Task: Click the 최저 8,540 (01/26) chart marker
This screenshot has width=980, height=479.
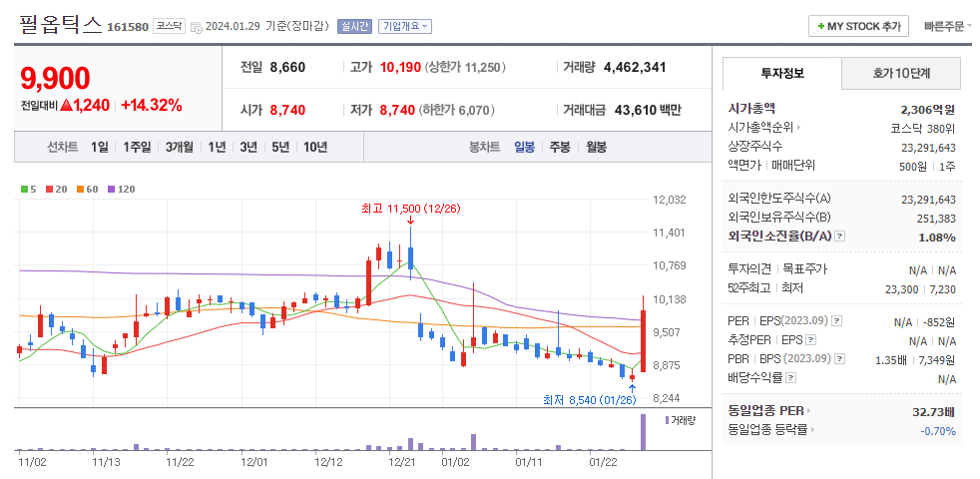Action: click(x=590, y=399)
